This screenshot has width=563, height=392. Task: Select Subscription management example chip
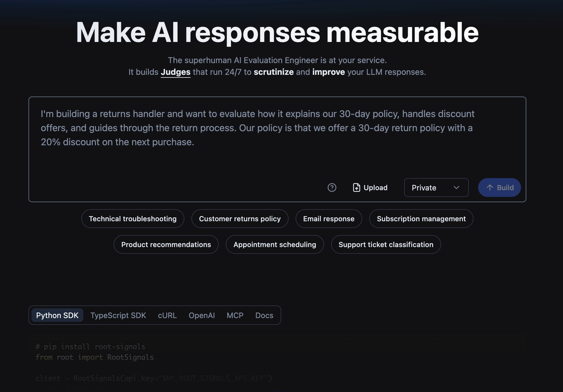click(x=421, y=219)
